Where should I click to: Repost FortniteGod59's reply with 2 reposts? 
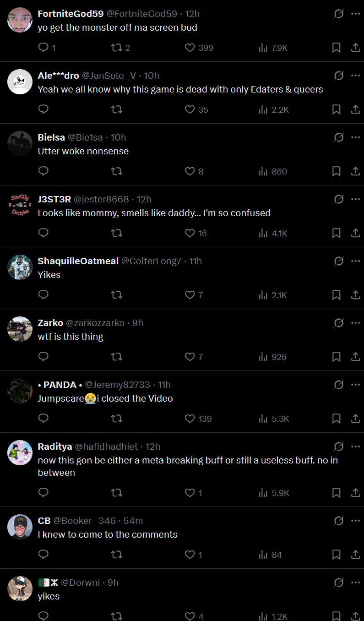click(120, 48)
